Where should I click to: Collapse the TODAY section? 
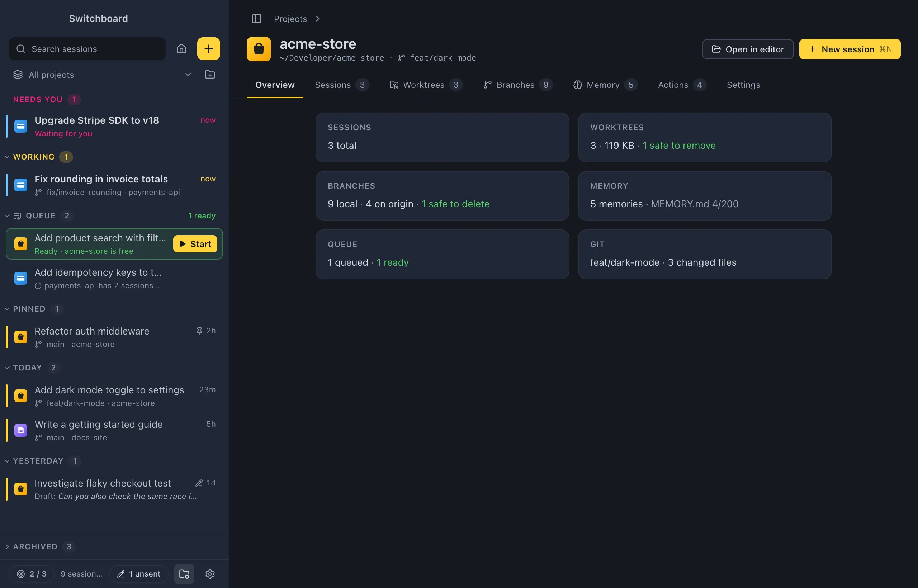pos(7,368)
